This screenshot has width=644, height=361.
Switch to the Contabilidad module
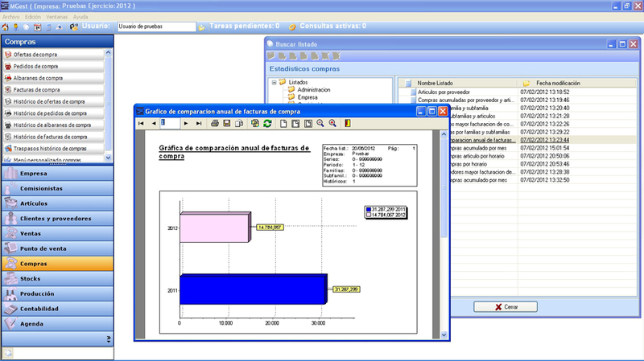point(57,309)
